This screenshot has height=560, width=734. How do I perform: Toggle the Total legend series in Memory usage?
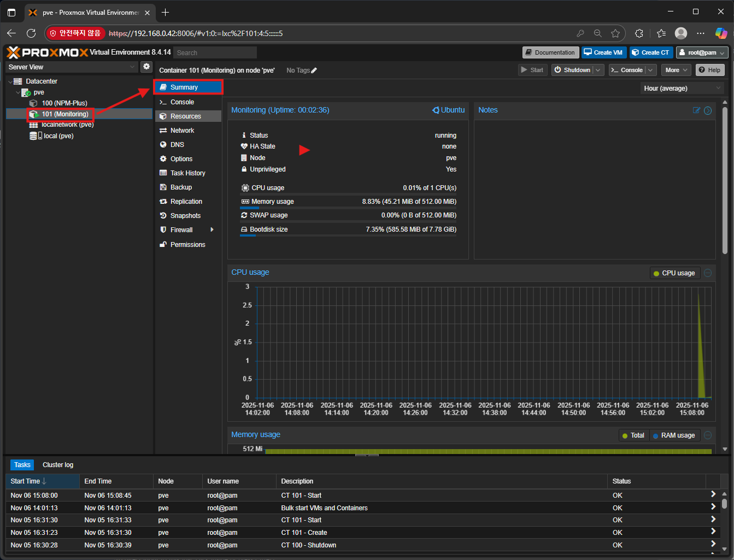pos(633,435)
